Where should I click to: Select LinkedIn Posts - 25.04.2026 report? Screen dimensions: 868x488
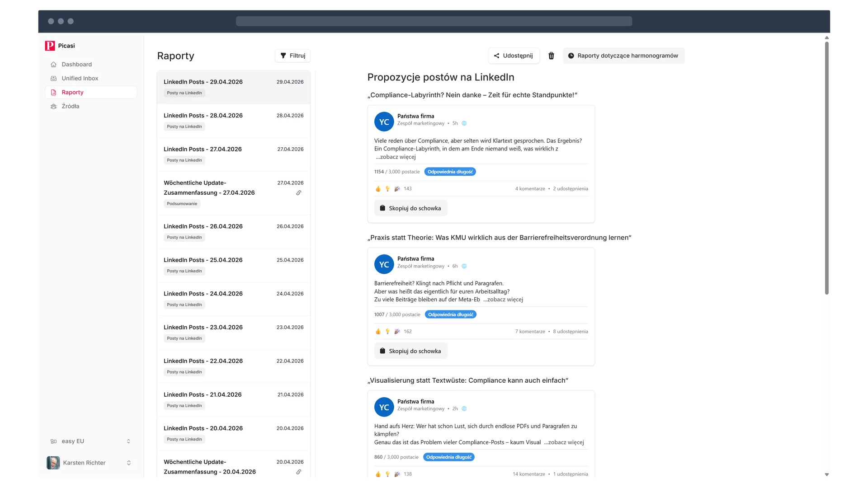coord(234,265)
